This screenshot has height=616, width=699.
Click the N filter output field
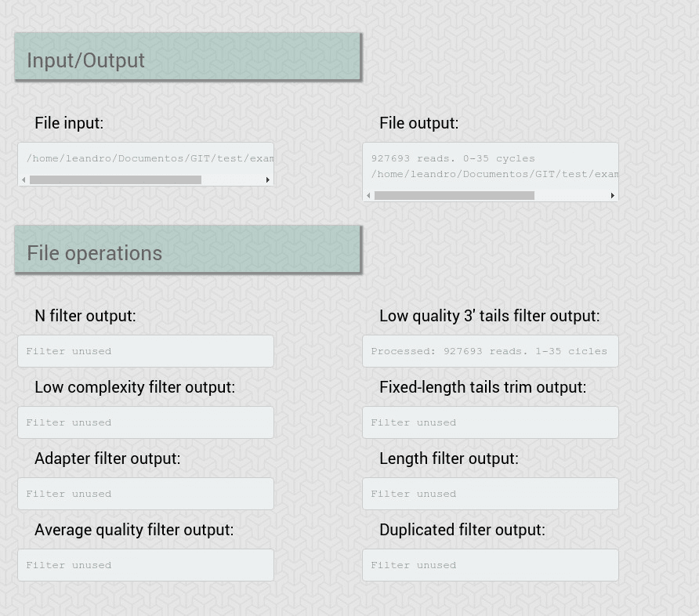146,351
